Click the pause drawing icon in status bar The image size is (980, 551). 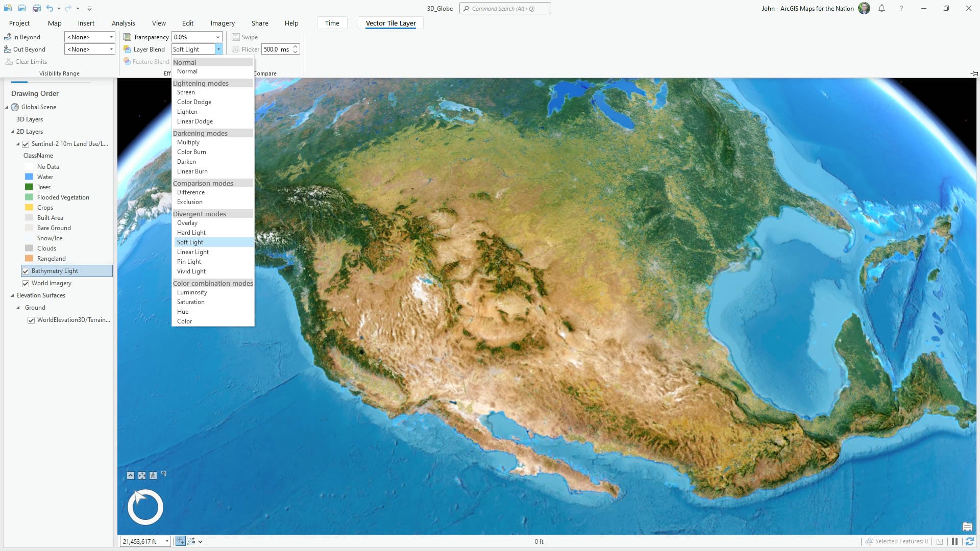click(954, 541)
